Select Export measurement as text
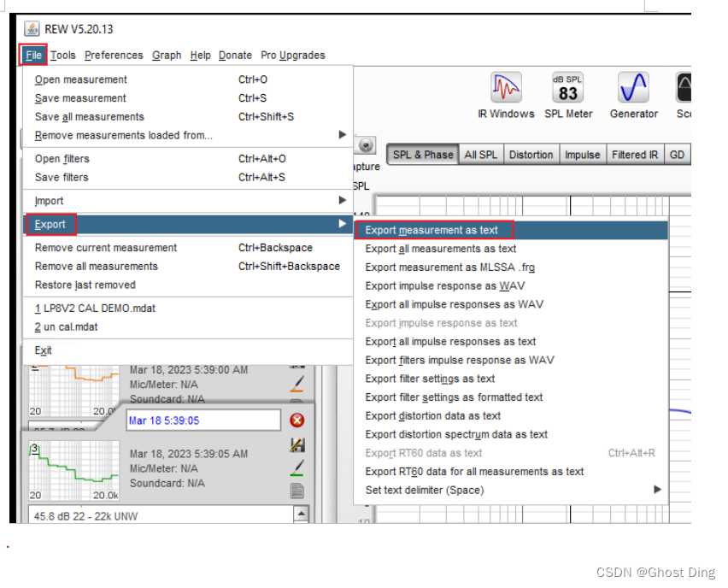Image resolution: width=728 pixels, height=588 pixels. pos(511,230)
